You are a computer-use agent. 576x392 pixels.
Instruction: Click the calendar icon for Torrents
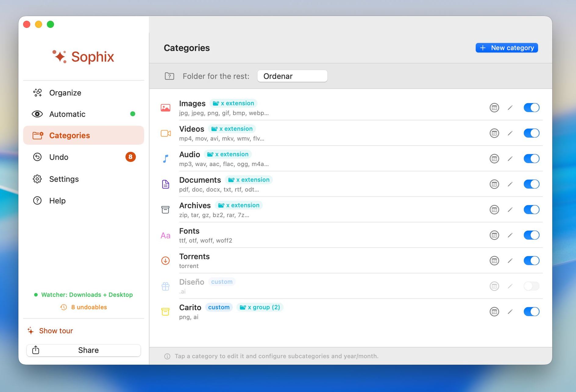click(x=494, y=260)
